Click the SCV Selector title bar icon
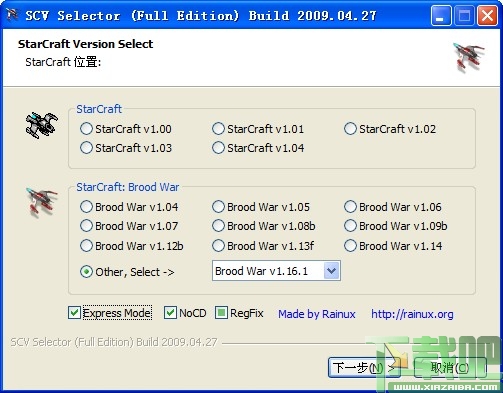The width and height of the screenshot is (503, 393). coord(12,15)
